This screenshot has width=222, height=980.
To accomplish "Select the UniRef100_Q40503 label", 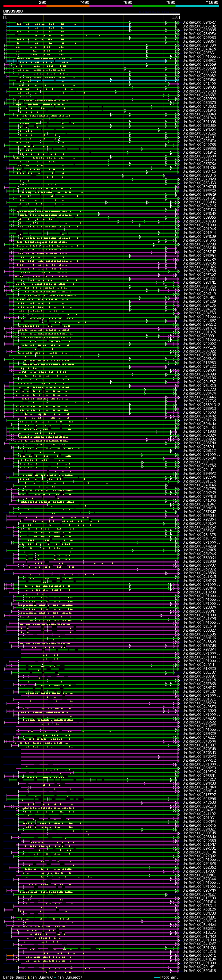I will (199, 412).
